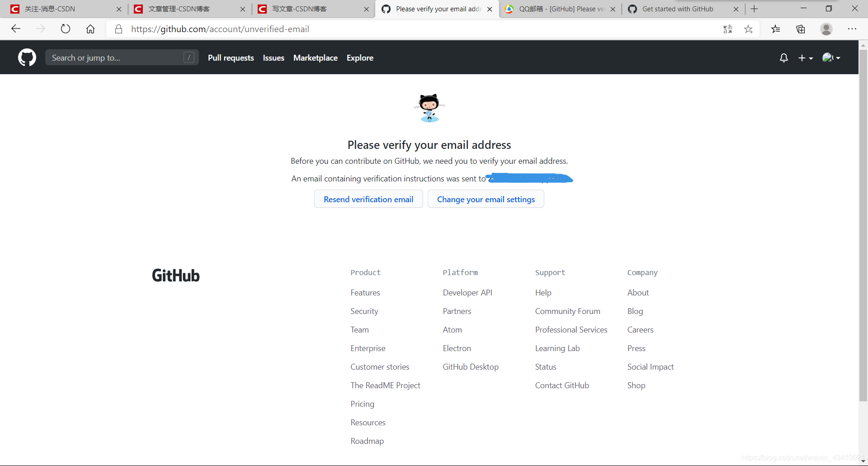Open Roadmap footer link
The width and height of the screenshot is (868, 466).
click(x=367, y=441)
